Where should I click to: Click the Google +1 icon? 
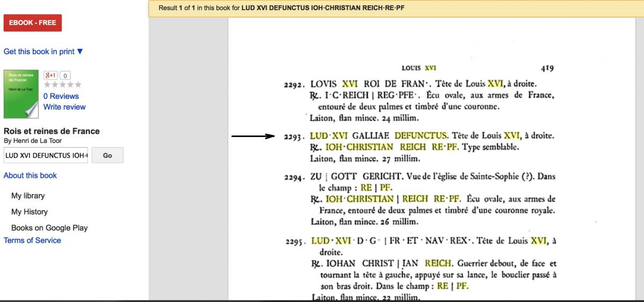click(50, 75)
